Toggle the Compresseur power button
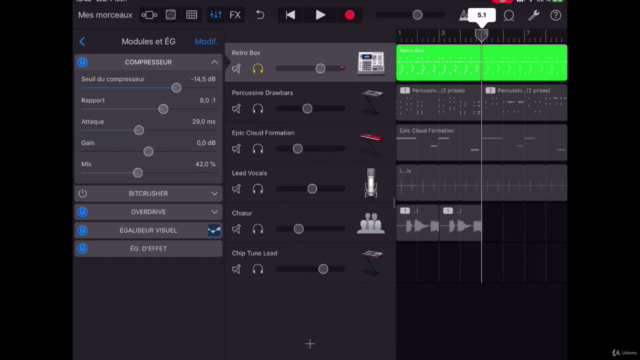640x360 pixels. click(x=82, y=62)
